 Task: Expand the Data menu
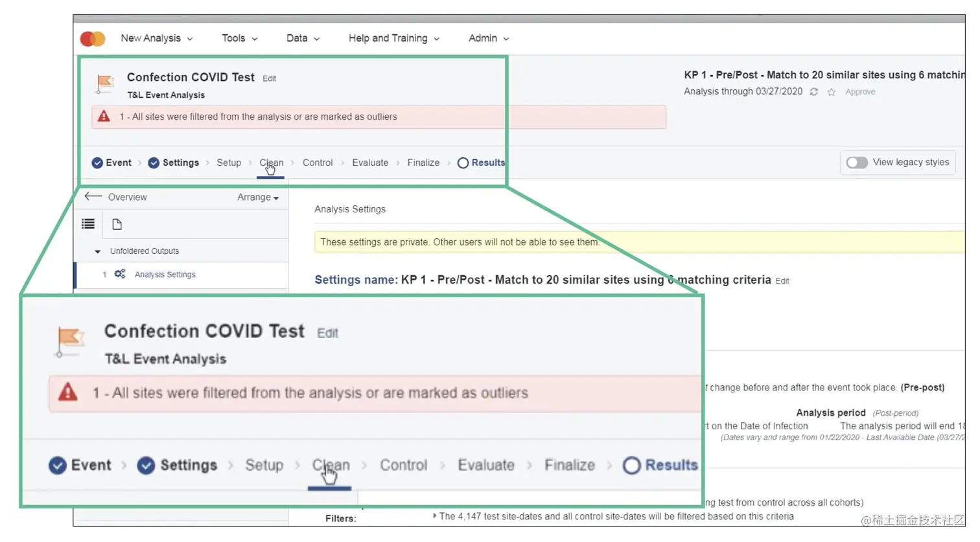tap(303, 38)
